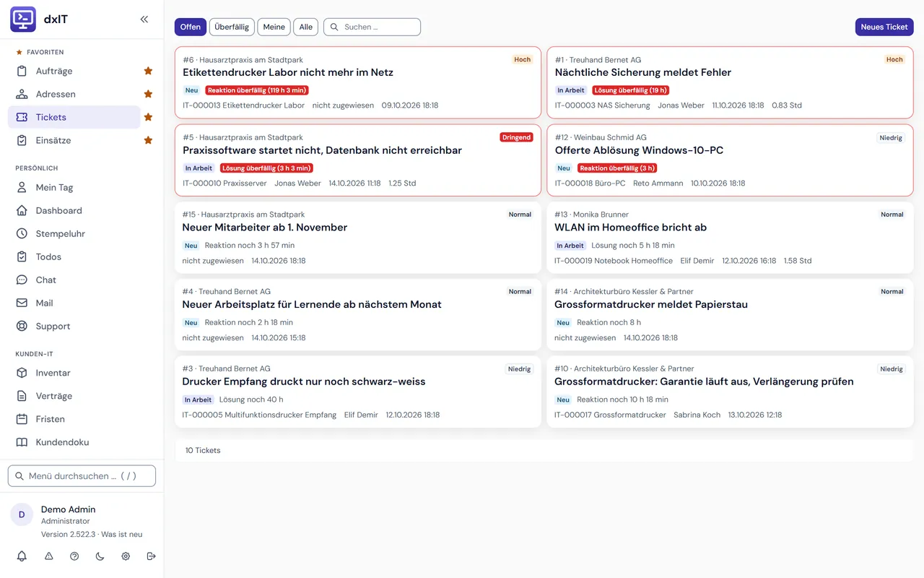Click the Support lifebuoy icon
The width and height of the screenshot is (924, 578).
coord(22,326)
